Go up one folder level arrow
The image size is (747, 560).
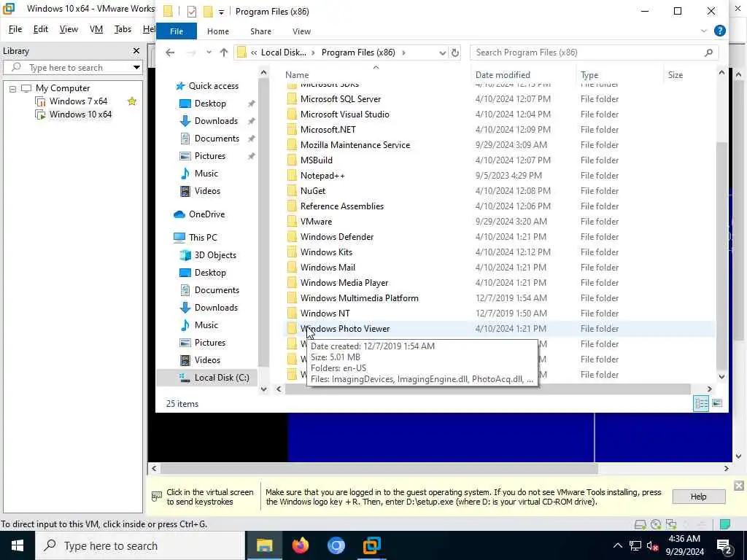coord(224,52)
